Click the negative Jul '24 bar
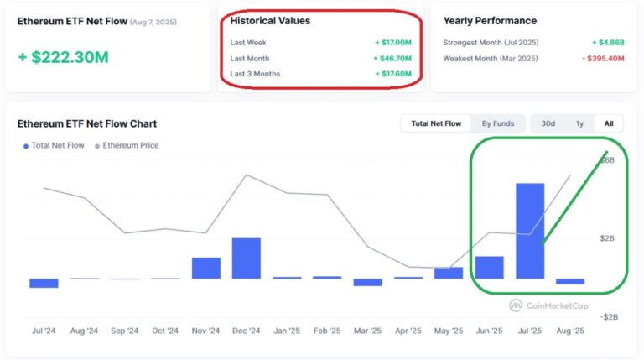 [x=44, y=283]
